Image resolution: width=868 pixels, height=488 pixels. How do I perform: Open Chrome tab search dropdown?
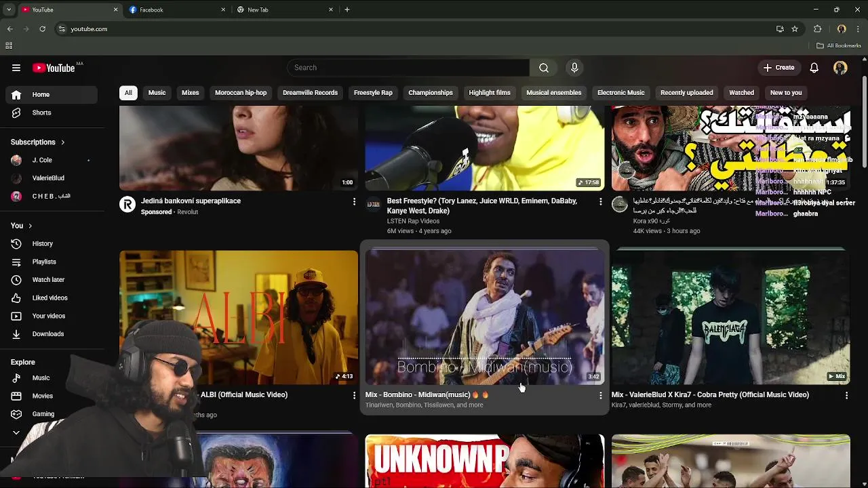pyautogui.click(x=9, y=9)
